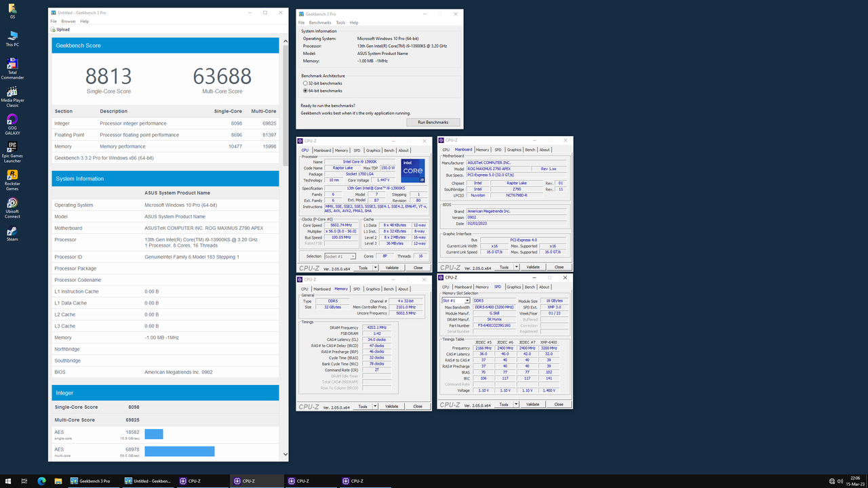
Task: Click Validate in the CPU-Z window
Action: click(x=391, y=267)
